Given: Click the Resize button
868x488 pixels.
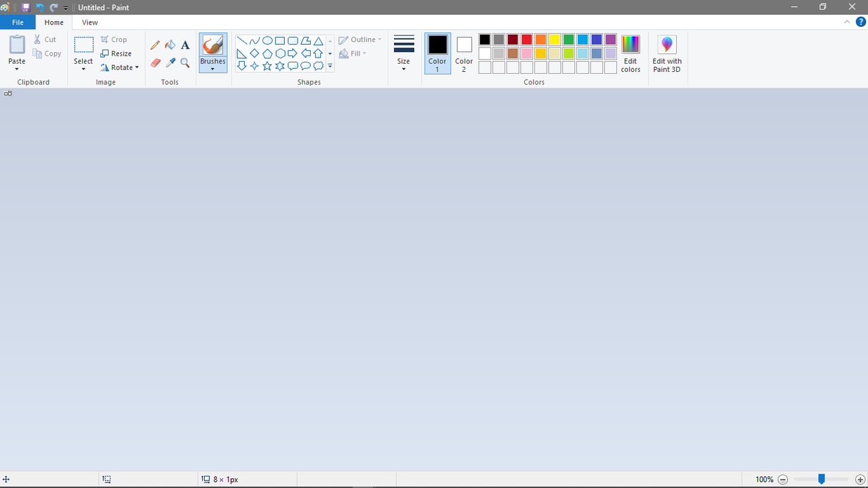Looking at the screenshot, I should click(116, 54).
